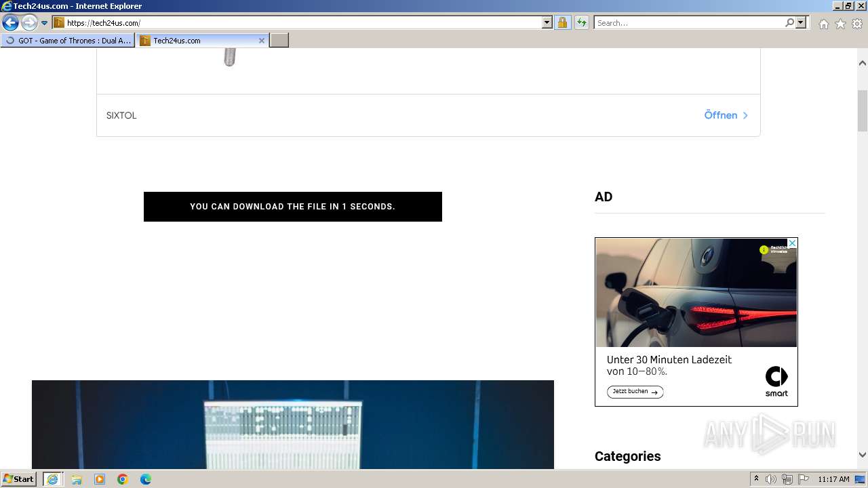Click the Show desktop button icon

pyautogui.click(x=860, y=479)
